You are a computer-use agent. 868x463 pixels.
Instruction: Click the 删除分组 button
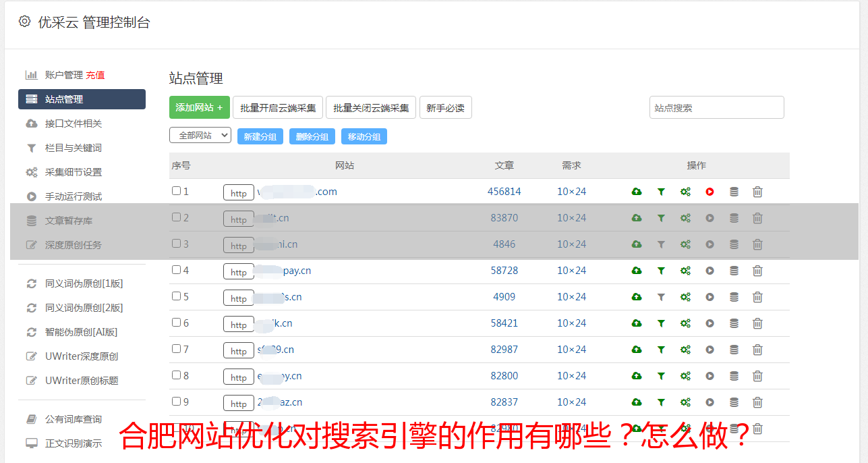(312, 136)
